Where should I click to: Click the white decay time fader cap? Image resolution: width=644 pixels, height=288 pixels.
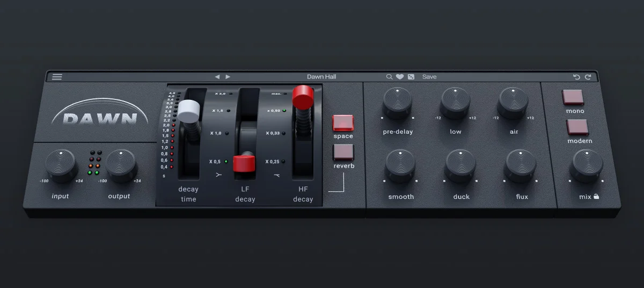click(x=188, y=110)
